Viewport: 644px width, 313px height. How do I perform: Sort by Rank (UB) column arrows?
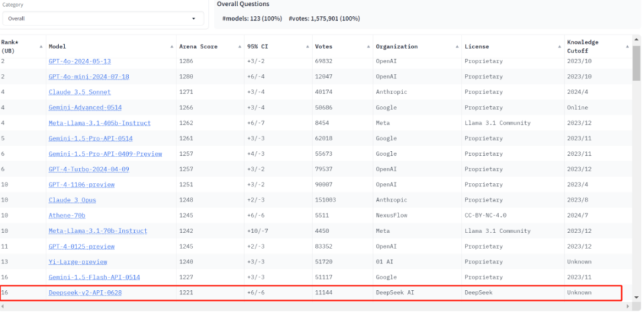click(x=41, y=46)
